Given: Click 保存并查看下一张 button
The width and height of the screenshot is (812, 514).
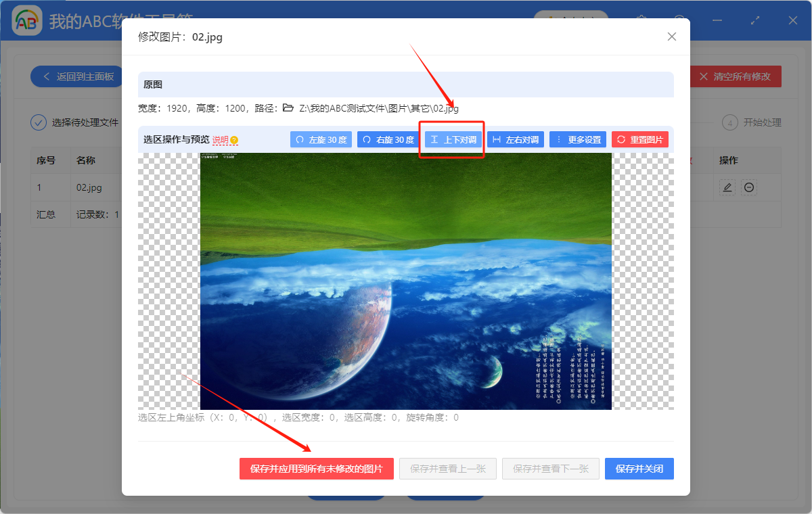Looking at the screenshot, I should (x=551, y=469).
